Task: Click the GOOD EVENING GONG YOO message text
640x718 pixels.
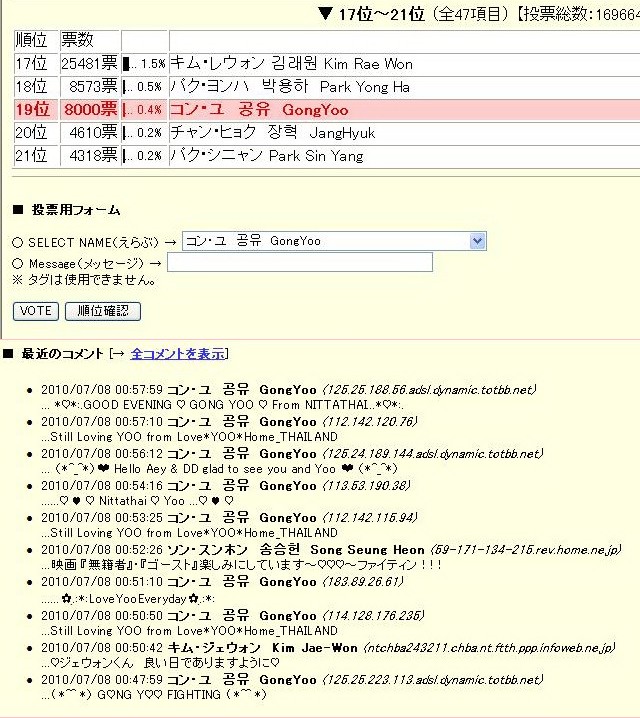Action: tap(222, 405)
